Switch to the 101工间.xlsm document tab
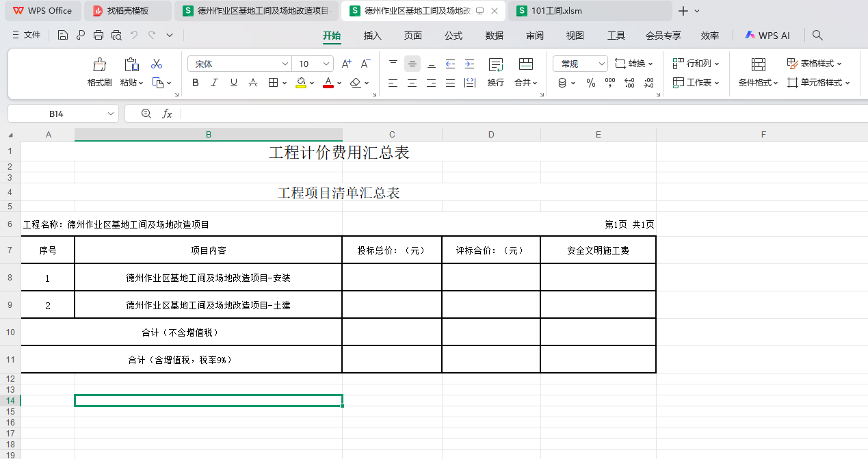The width and height of the screenshot is (868, 459). click(x=590, y=11)
